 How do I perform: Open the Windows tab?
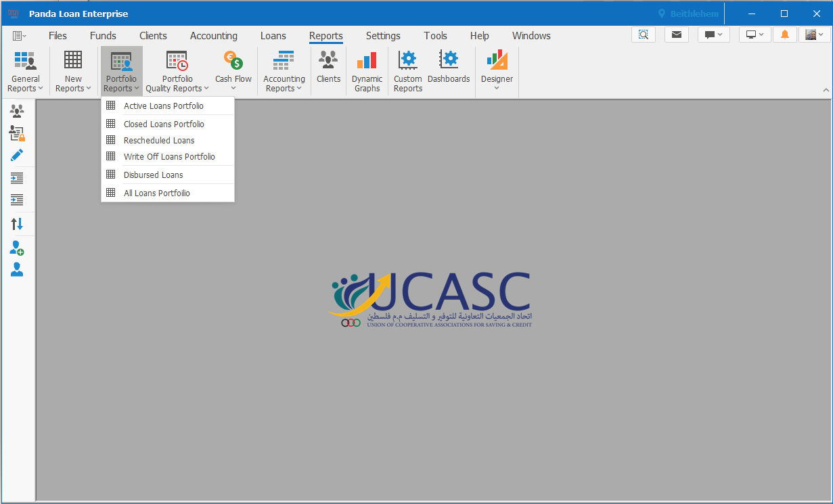point(531,36)
